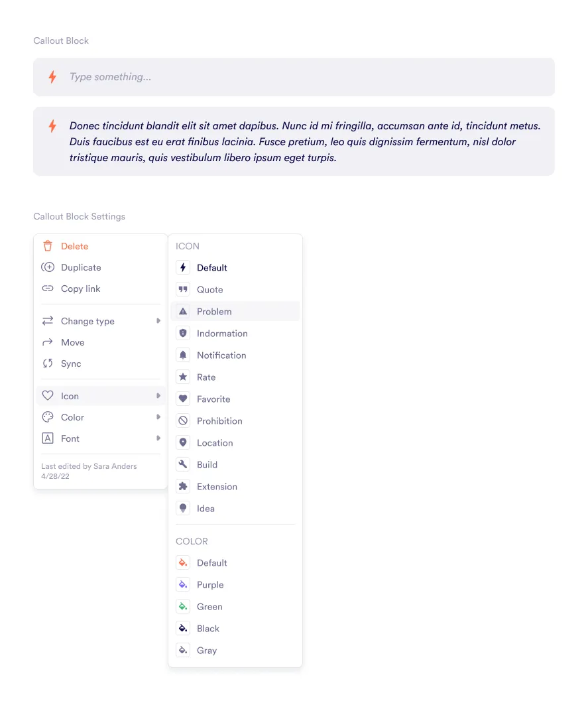Viewport: 588px width, 701px height.
Task: Select the Quote icon option
Action: pos(183,290)
